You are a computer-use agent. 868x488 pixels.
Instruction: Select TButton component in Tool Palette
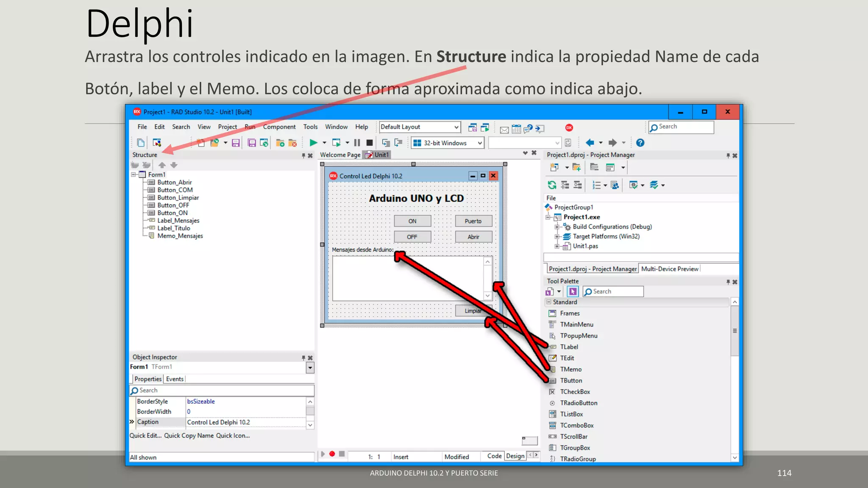[x=571, y=380]
